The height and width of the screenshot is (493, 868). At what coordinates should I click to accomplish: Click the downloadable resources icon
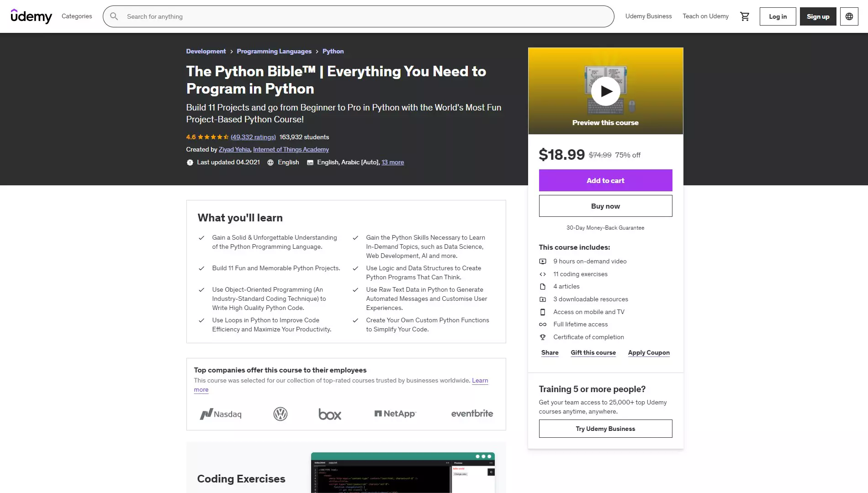[543, 299]
